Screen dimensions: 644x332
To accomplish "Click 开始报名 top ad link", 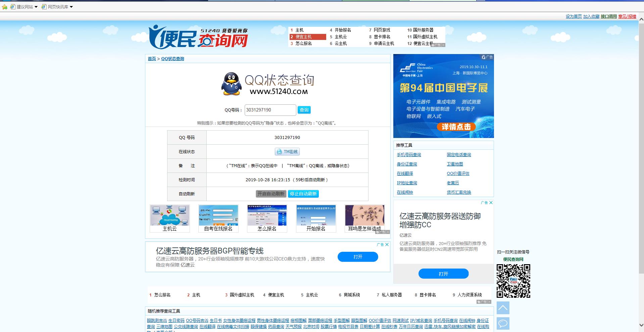I will tap(343, 30).
